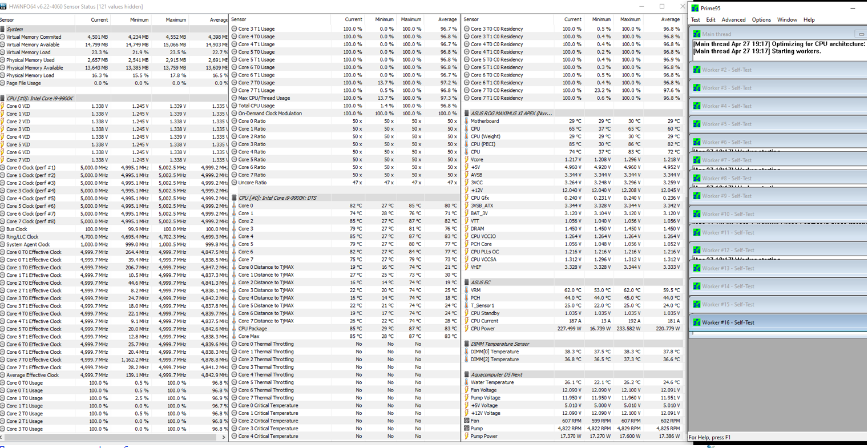This screenshot has height=448, width=868.
Task: Click the right arrow of horizontal scrollbar
Action: point(223,437)
